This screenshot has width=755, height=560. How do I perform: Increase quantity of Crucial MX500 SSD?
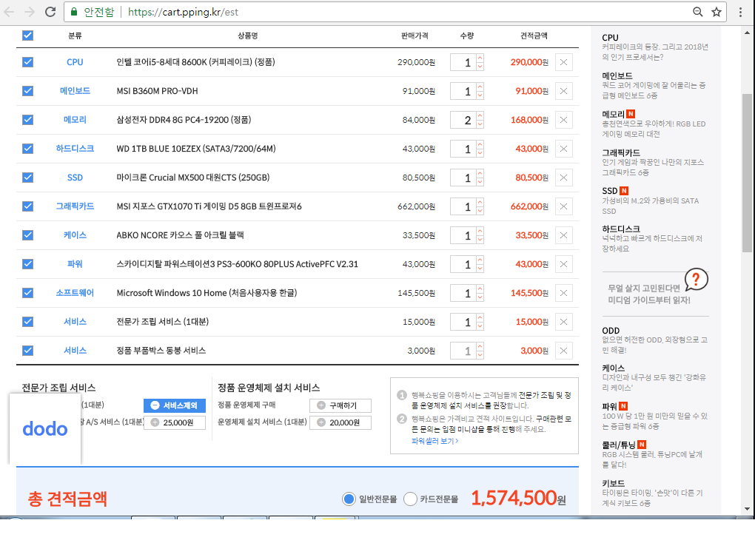(480, 174)
